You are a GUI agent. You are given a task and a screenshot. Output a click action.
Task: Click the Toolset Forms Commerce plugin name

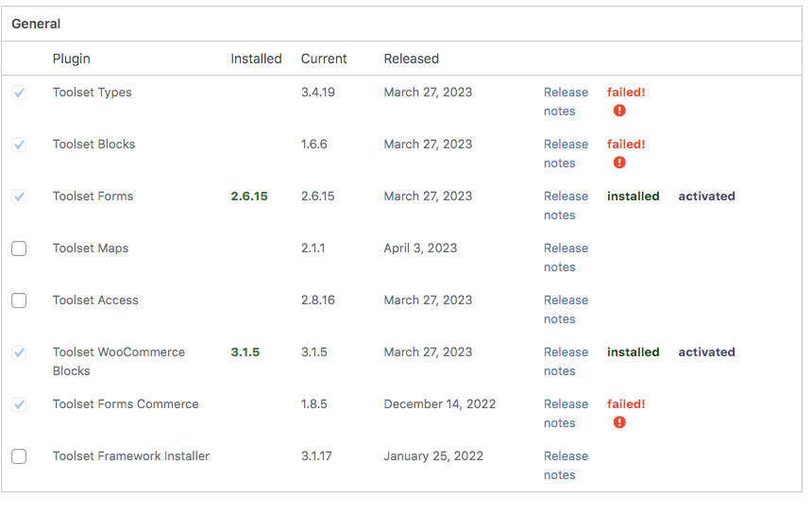click(x=126, y=404)
